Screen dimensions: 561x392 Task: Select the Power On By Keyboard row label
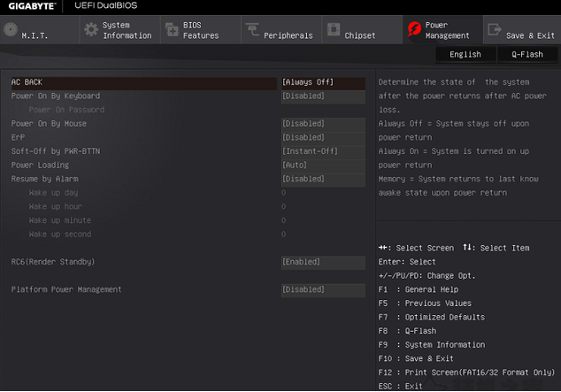pyautogui.click(x=56, y=96)
